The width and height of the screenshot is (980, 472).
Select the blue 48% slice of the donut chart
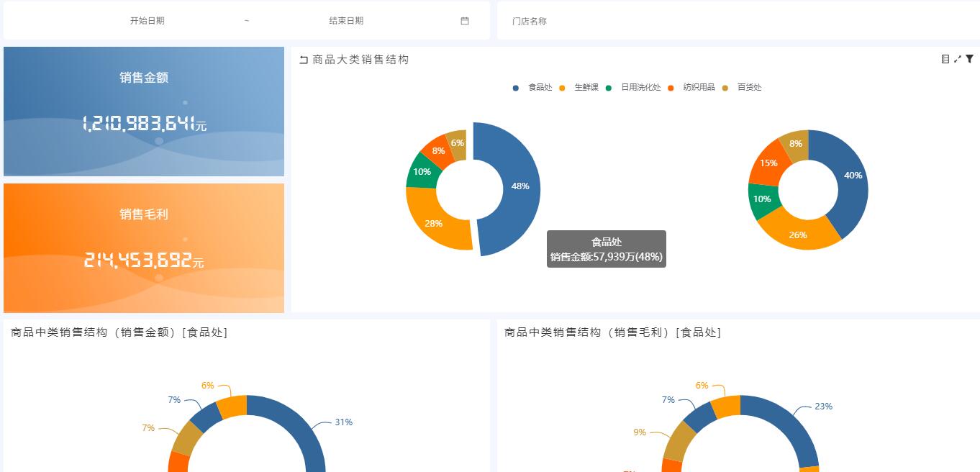(522, 187)
